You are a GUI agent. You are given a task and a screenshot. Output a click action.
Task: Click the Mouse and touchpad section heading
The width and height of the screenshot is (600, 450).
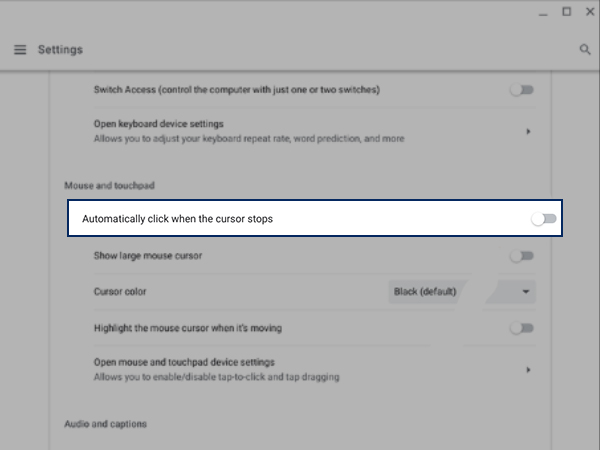point(96,186)
